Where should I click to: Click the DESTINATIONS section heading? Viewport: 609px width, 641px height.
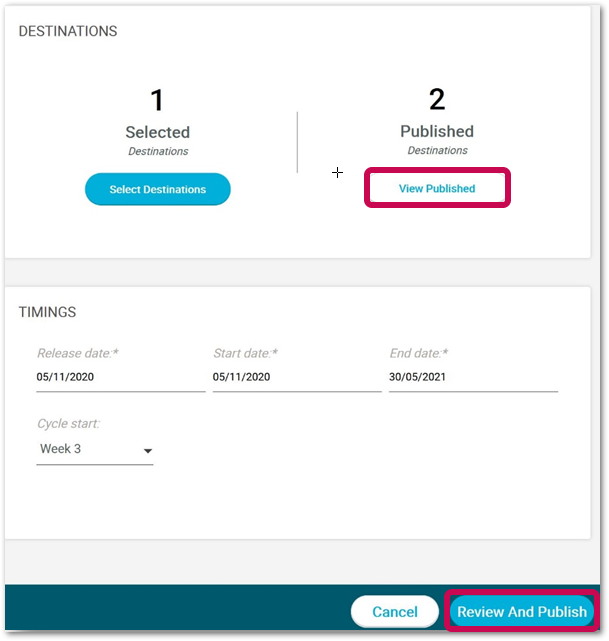(x=68, y=31)
